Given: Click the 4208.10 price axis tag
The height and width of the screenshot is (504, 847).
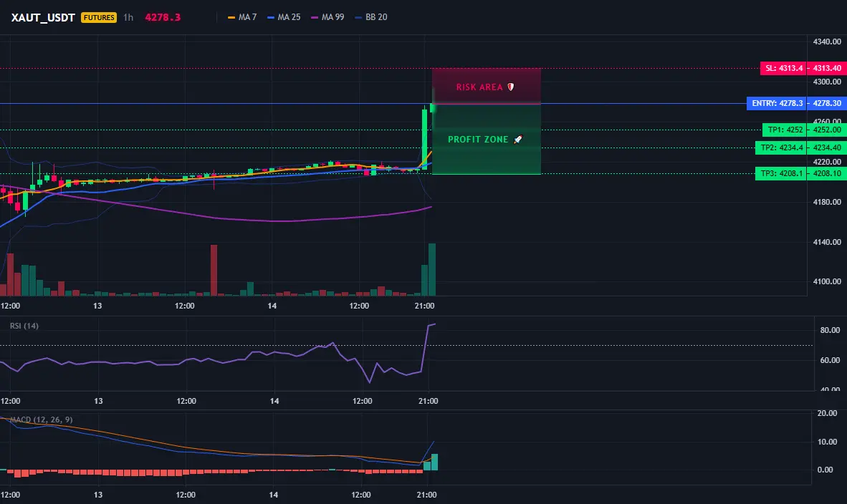Looking at the screenshot, I should click(x=827, y=173).
